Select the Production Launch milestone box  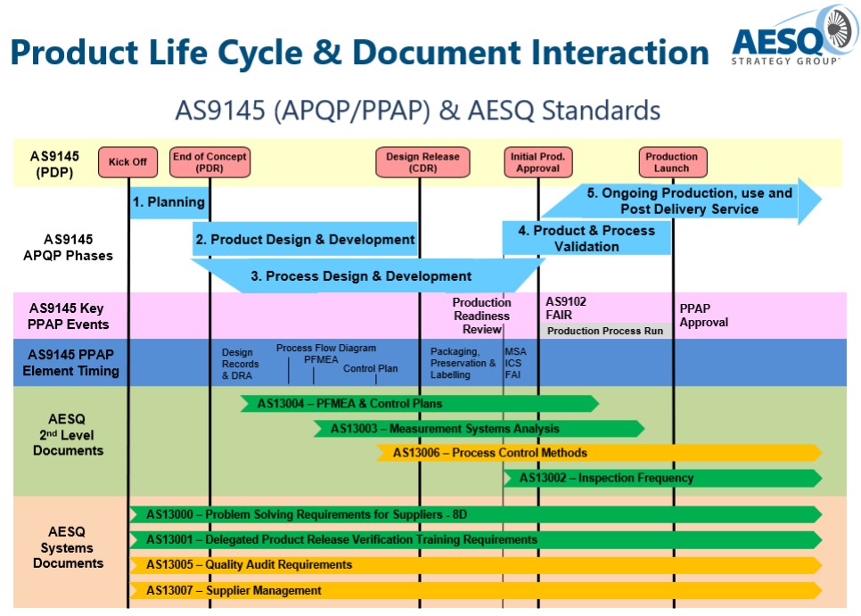672,162
